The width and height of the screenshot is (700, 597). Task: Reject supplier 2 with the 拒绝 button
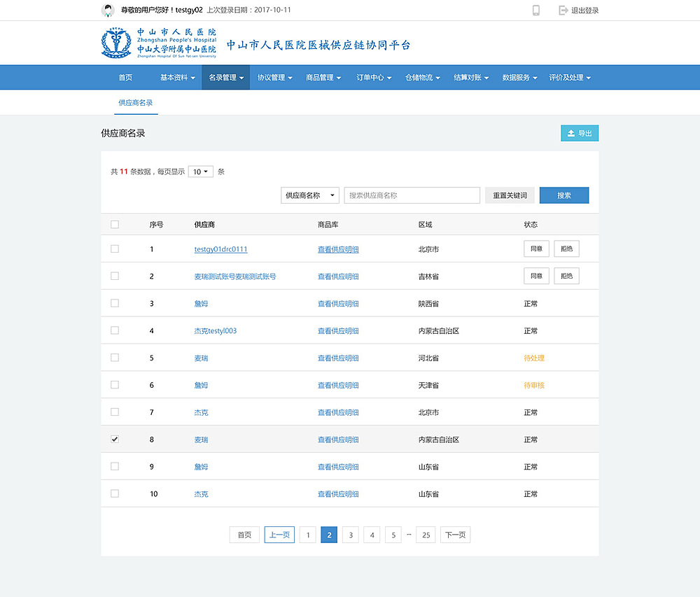[566, 275]
